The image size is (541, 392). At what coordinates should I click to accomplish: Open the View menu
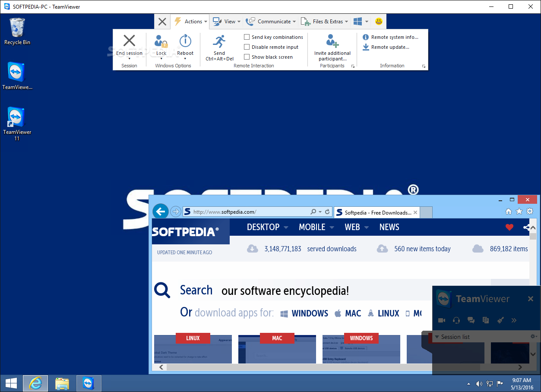226,22
